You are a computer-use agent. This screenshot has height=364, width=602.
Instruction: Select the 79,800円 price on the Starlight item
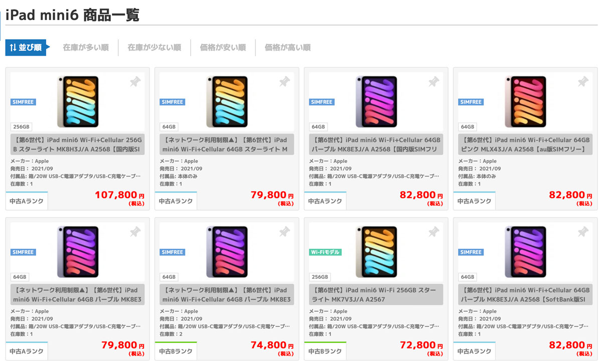pyautogui.click(x=272, y=196)
